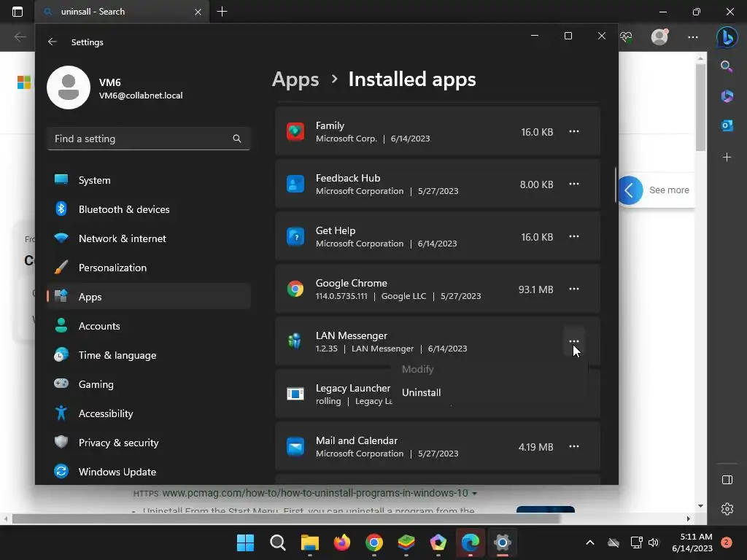Go to Gaming settings

[149, 384]
